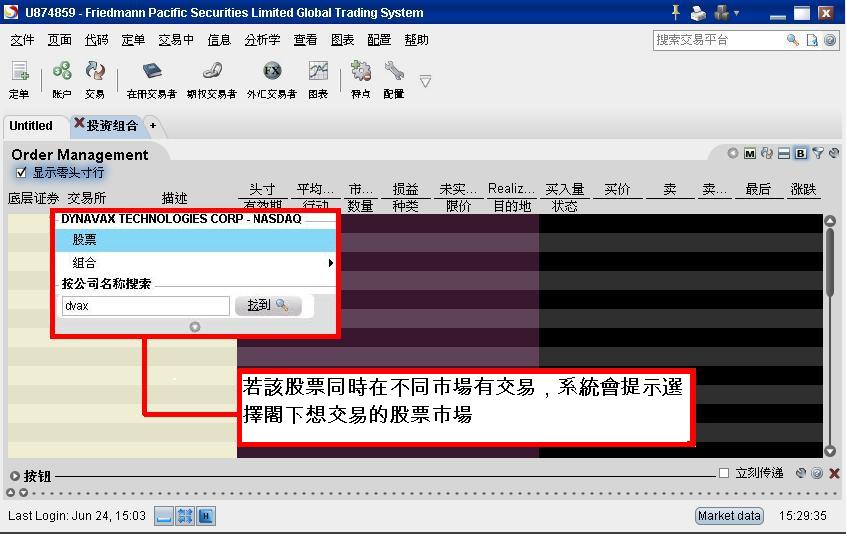This screenshot has height=534, width=846.
Task: Open the 外汇交易者 FX Trader tool
Action: coord(271,73)
